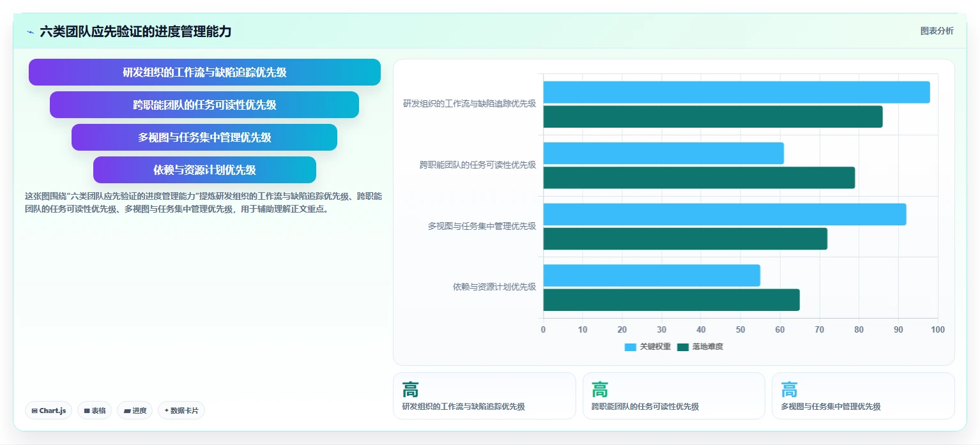Click the 关键权重 bar for 跨职能团队的任务可读性优先级
The image size is (980, 445).
(664, 153)
